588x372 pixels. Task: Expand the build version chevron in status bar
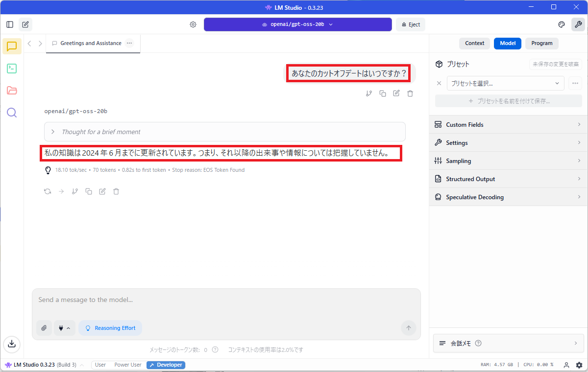coord(82,365)
